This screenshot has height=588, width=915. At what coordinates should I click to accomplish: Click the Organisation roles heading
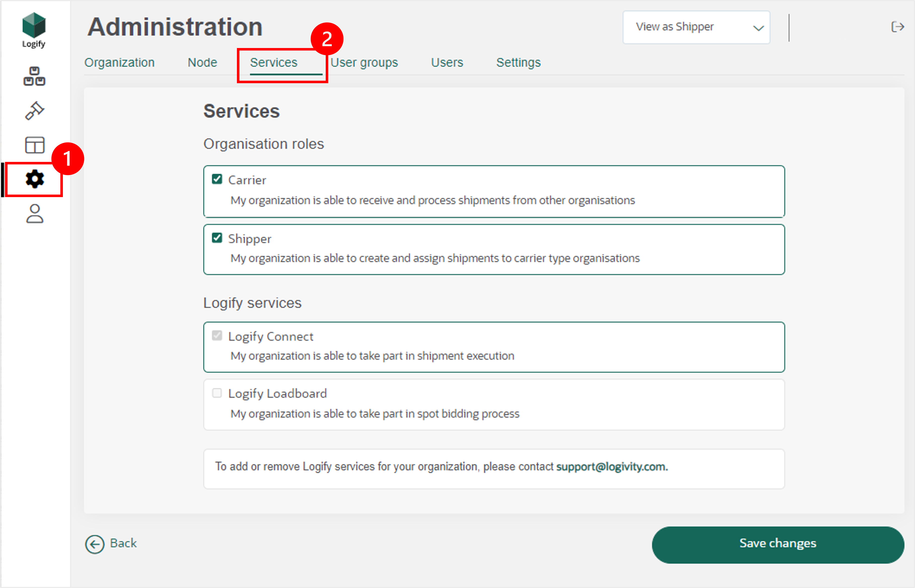pos(264,144)
